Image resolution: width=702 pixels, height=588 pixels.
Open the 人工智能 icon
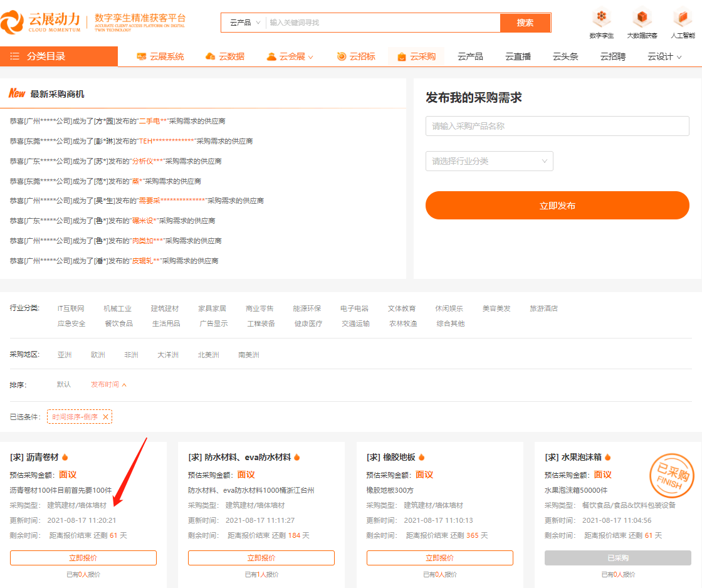click(682, 17)
